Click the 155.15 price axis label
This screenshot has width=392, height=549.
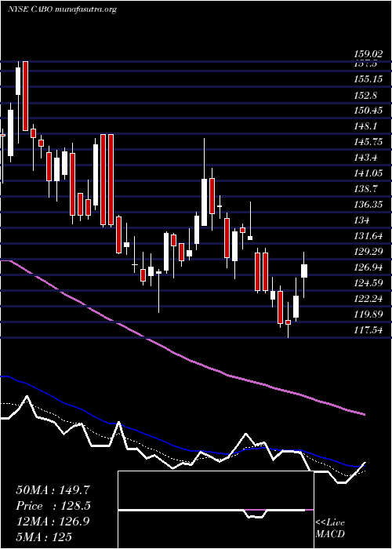(x=368, y=80)
